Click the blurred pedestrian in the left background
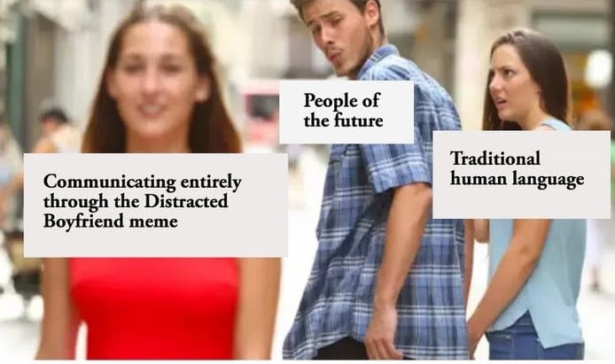Screen dimensions: 615x364 (53, 131)
